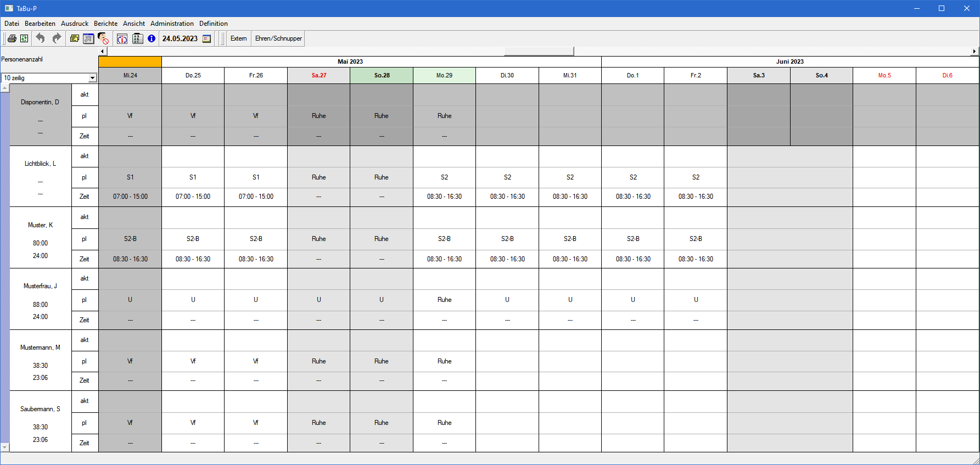
Task: Click the horizontal scrollbar thumb
Action: pos(539,51)
